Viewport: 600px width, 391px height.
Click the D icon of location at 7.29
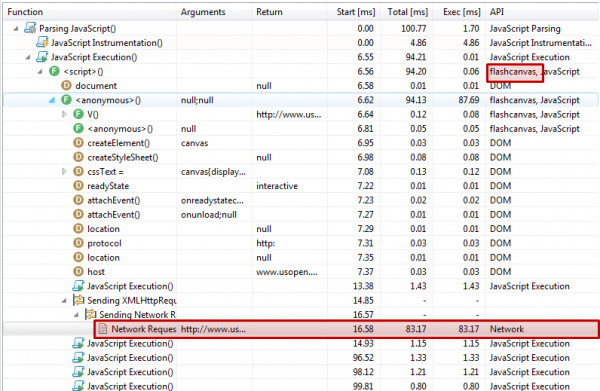point(78,229)
